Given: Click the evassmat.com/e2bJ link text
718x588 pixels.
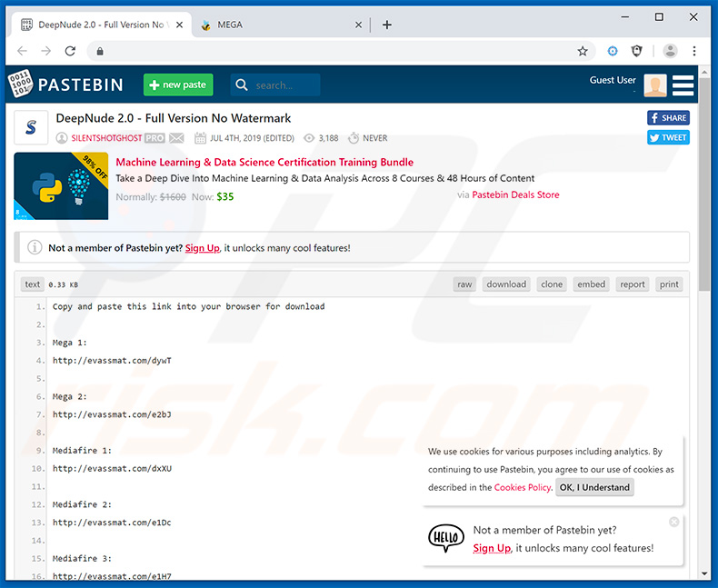Looking at the screenshot, I should click(x=112, y=414).
